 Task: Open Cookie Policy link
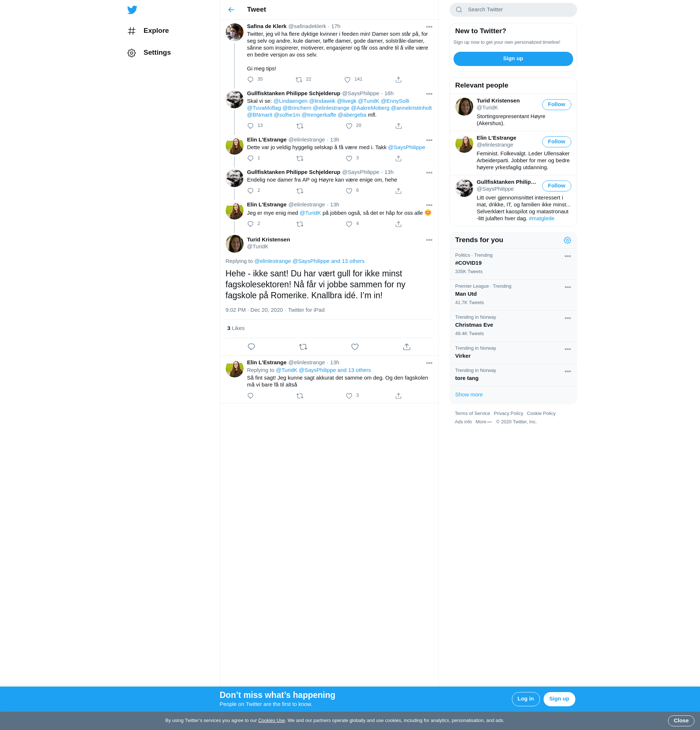pos(541,413)
